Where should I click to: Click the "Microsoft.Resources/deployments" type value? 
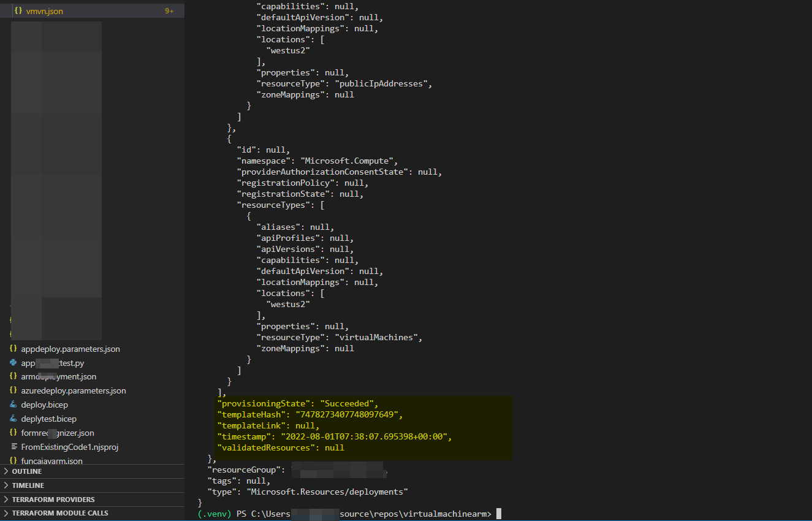327,492
